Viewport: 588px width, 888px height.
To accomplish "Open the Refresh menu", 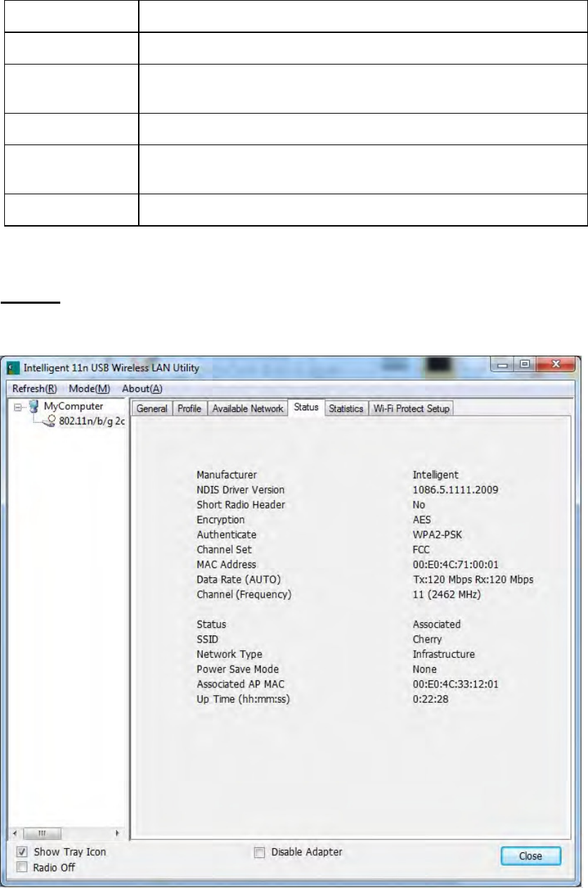I will (34, 389).
